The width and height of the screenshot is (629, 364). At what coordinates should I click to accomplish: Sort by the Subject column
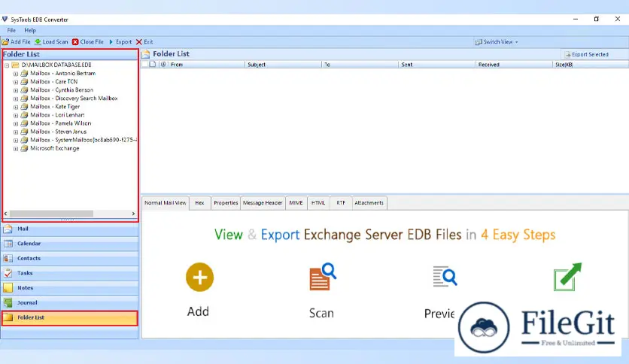283,65
